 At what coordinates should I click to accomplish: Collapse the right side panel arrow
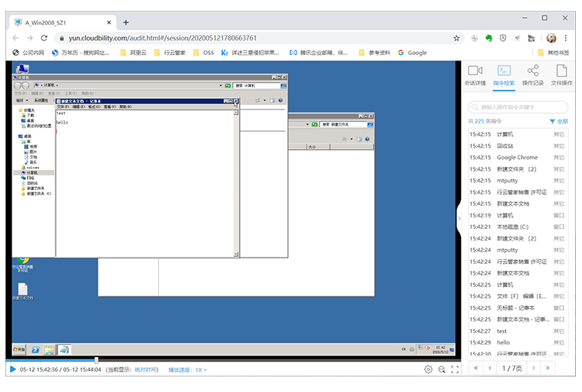(x=459, y=219)
